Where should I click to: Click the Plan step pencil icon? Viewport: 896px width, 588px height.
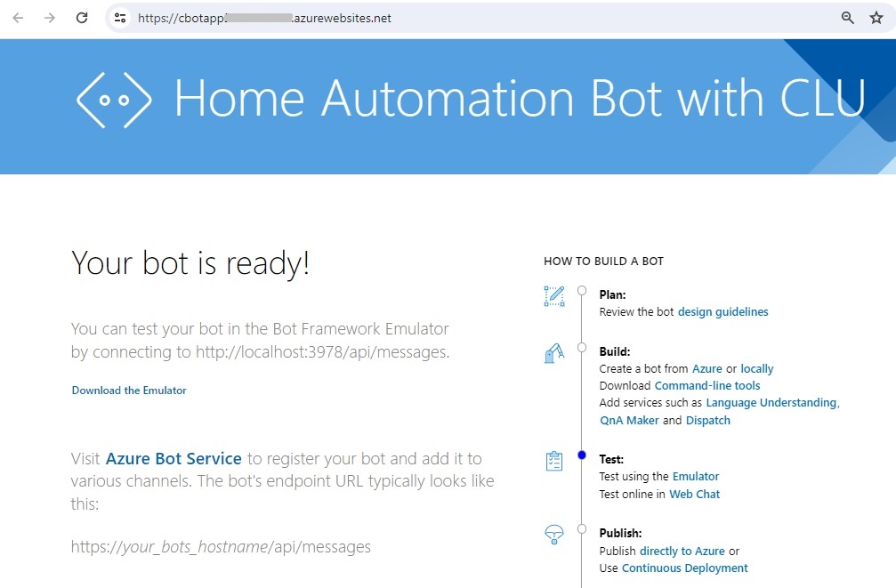(554, 296)
